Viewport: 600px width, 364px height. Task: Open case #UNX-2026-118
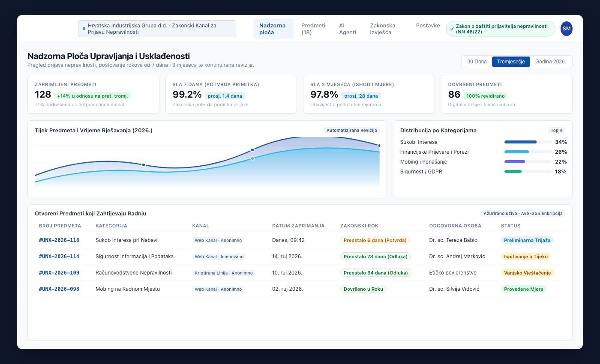click(x=59, y=240)
